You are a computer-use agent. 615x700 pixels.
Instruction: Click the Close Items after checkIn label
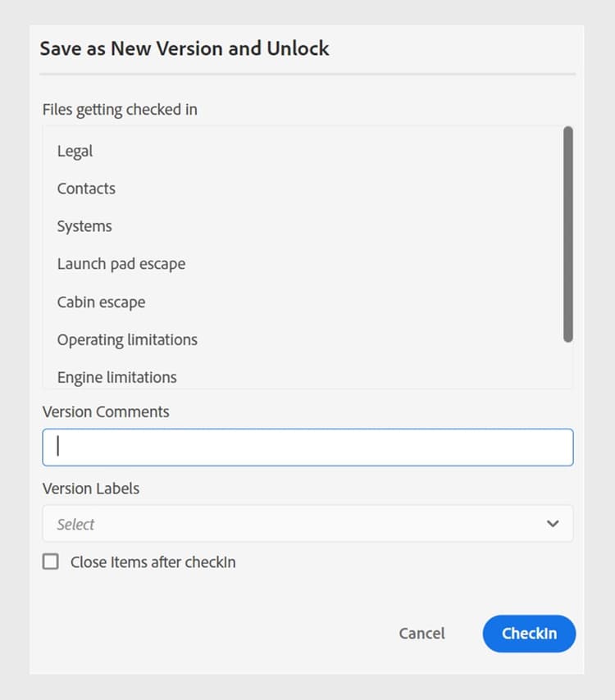point(153,562)
